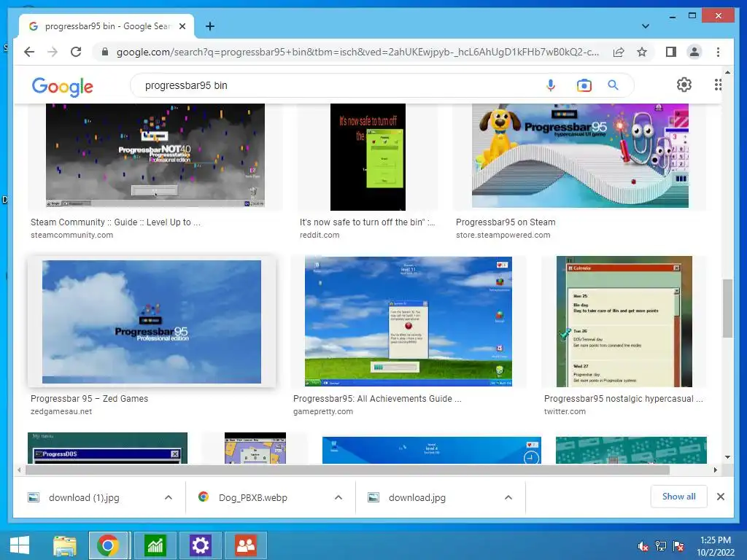Expand options for download (1).jpg
This screenshot has height=560, width=747.
pyautogui.click(x=169, y=497)
